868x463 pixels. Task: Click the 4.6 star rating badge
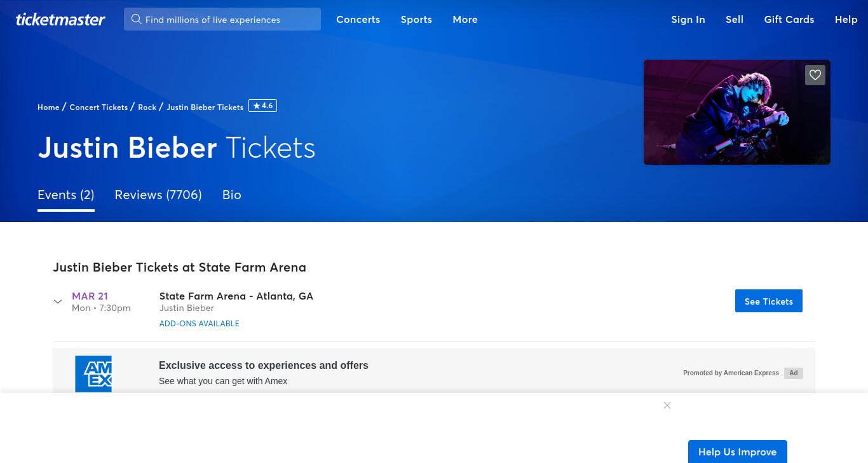(262, 106)
